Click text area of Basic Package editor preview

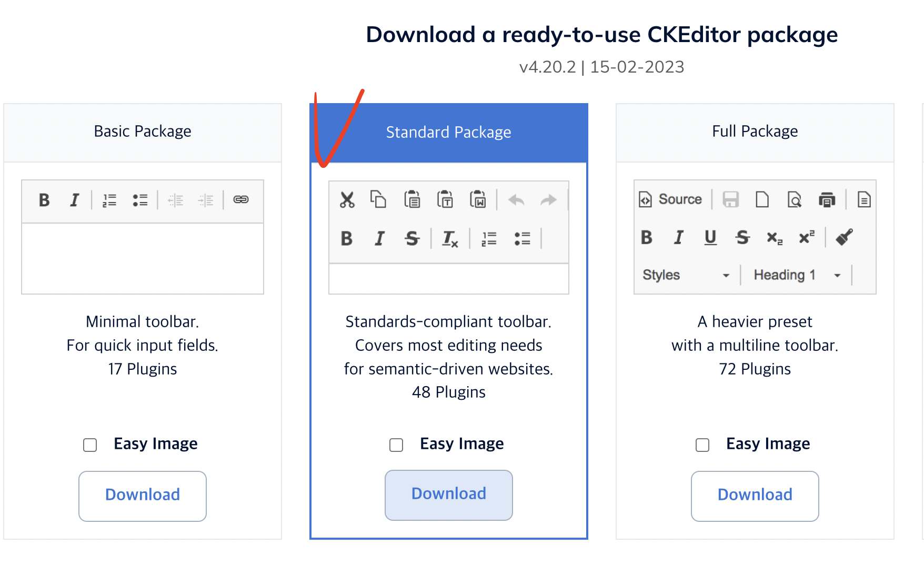tap(143, 258)
